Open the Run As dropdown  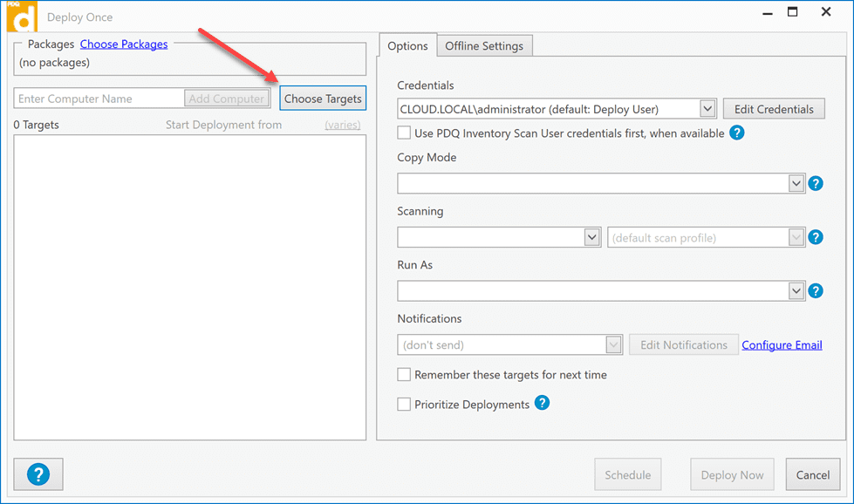tap(796, 291)
